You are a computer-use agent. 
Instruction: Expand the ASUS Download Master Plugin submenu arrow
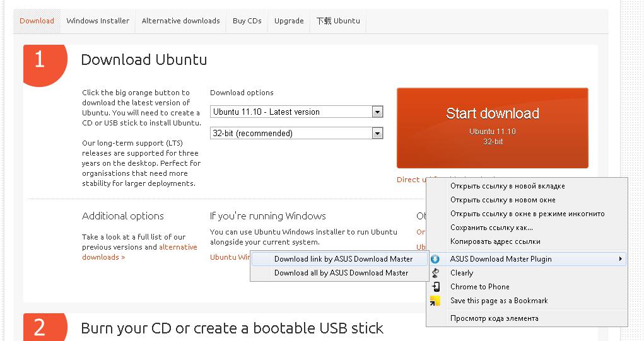pos(620,259)
